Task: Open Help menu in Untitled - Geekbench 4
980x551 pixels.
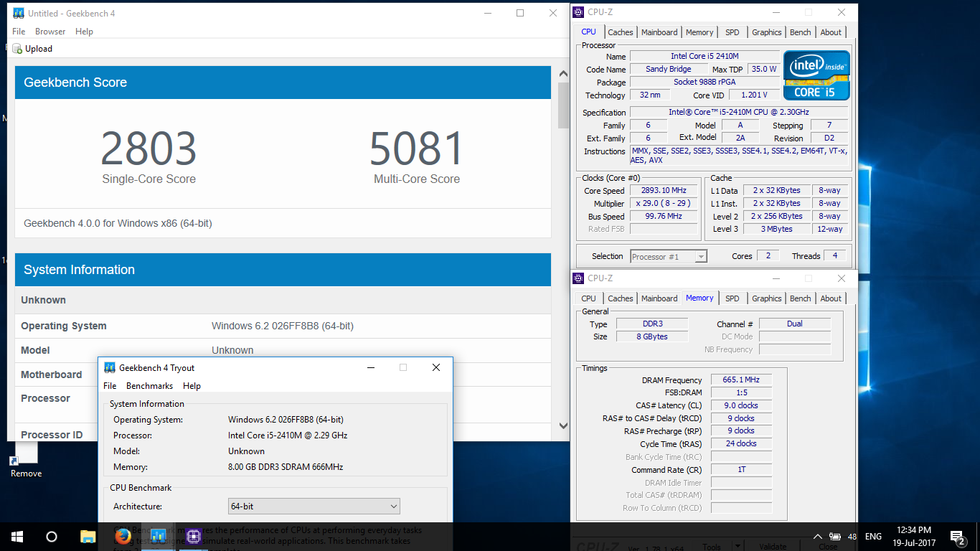Action: click(x=84, y=32)
